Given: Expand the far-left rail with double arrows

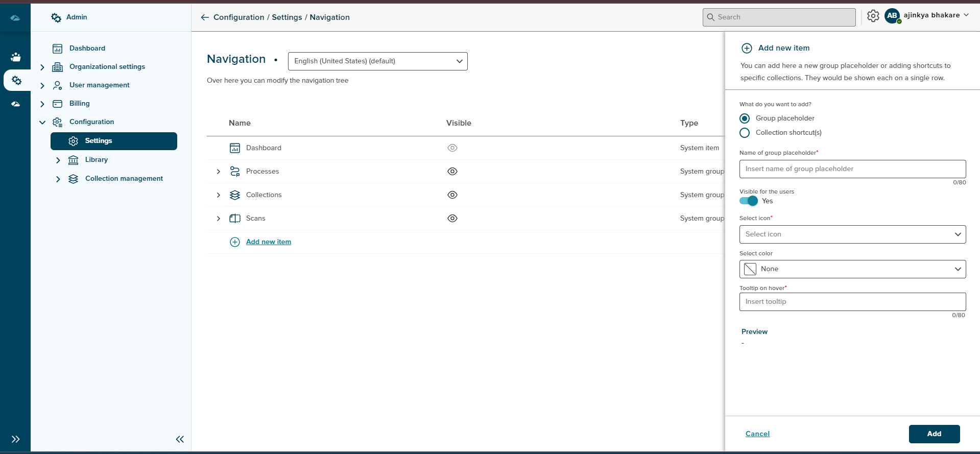Looking at the screenshot, I should tap(15, 439).
